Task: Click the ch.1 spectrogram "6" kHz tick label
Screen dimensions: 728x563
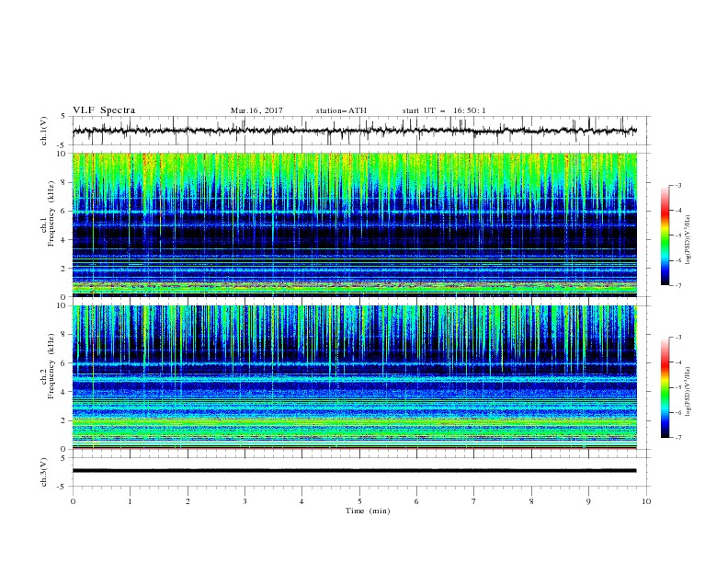Action: tap(63, 211)
